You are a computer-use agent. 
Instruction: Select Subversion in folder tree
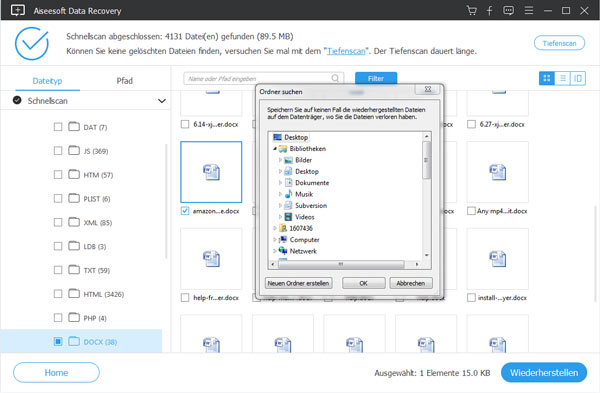tap(311, 205)
